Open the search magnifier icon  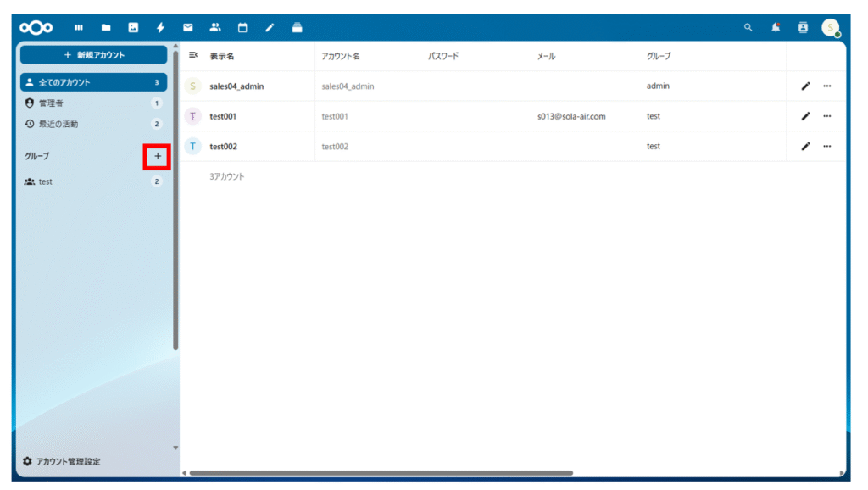tap(748, 28)
